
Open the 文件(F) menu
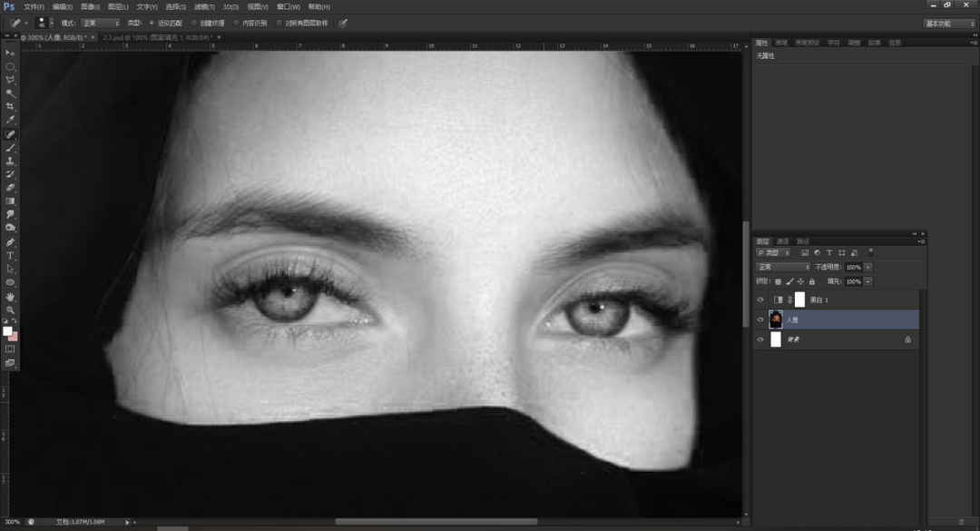34,7
